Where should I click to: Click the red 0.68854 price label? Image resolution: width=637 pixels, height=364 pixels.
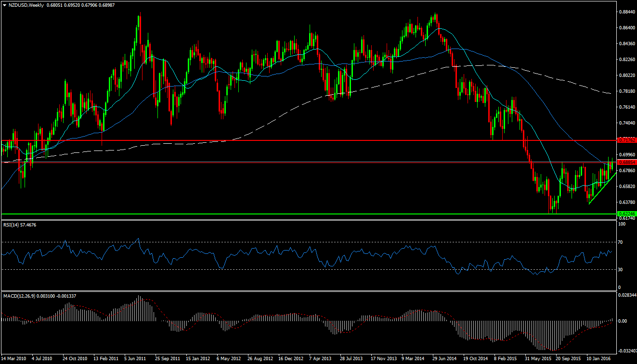(626, 163)
